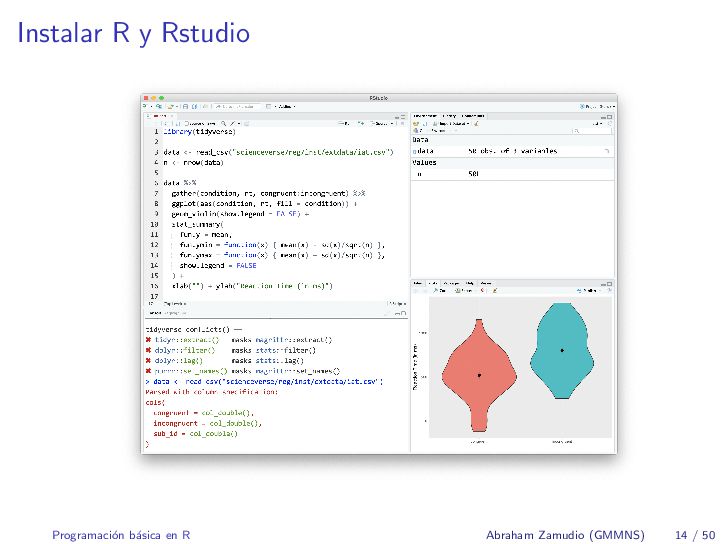Open the (Top Level) scope selector in status bar
Image resolution: width=726 pixels, height=544 pixels.
coord(174,304)
